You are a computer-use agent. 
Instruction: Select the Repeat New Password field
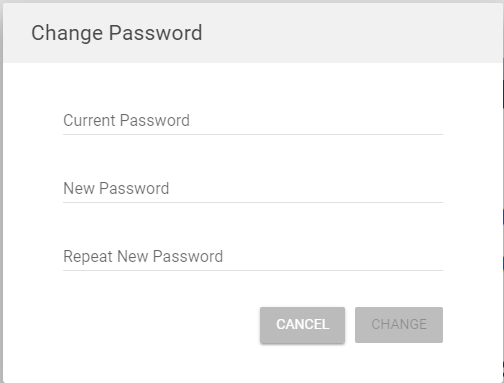tap(253, 257)
